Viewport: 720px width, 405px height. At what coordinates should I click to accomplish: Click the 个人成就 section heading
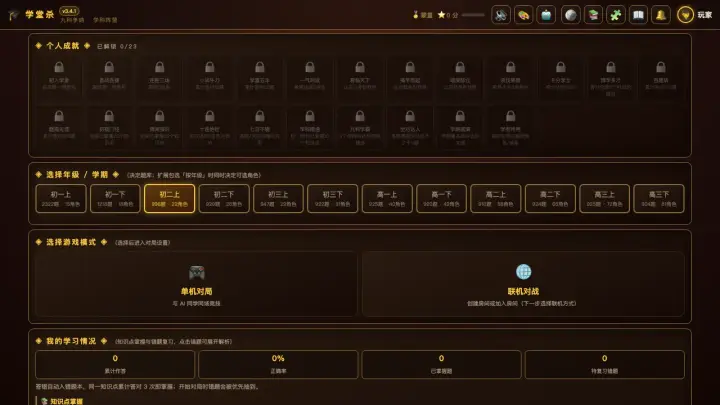[62, 46]
